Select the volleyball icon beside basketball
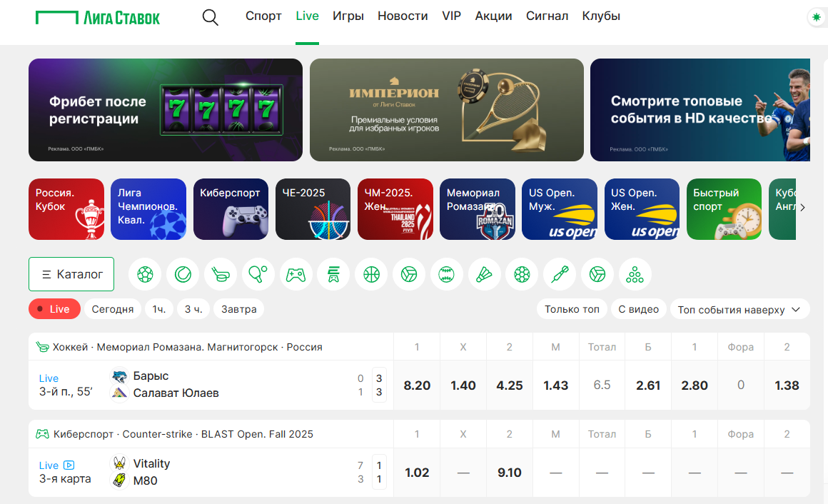Screen dimensions: 828x504 point(409,274)
